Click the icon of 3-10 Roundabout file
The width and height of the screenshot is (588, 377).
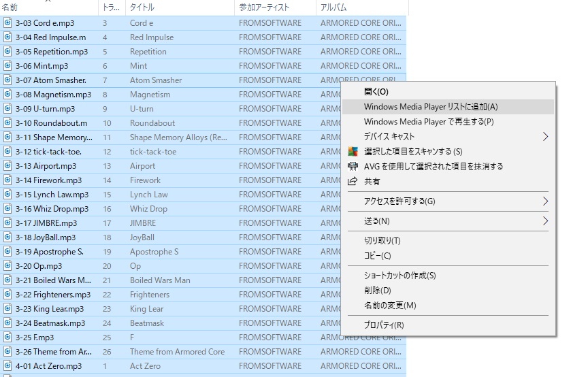point(7,123)
